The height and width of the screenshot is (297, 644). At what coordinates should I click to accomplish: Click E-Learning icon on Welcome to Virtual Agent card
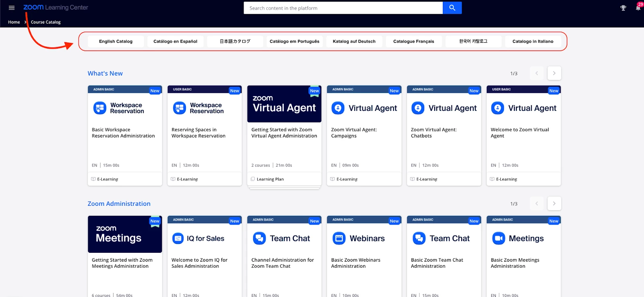pyautogui.click(x=492, y=179)
